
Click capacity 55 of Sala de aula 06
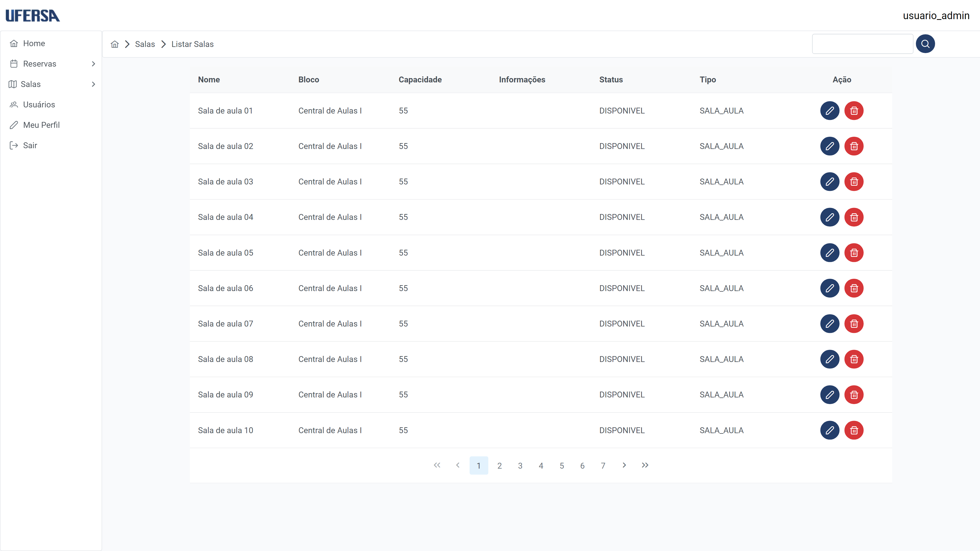[403, 288]
